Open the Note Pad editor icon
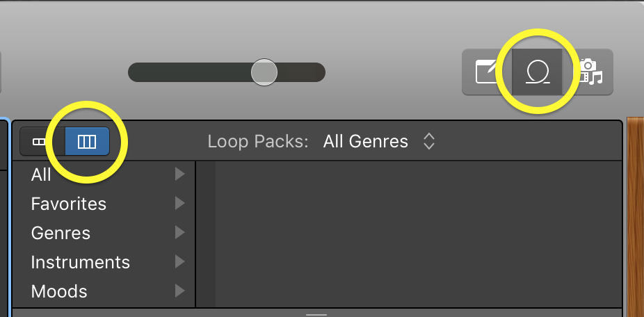Viewport: 644px width, 317px height. click(488, 72)
